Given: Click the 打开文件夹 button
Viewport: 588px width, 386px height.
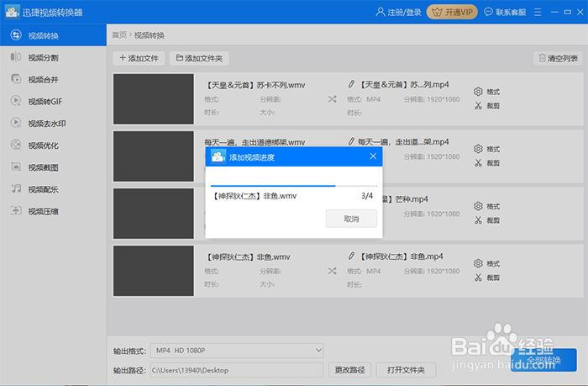Looking at the screenshot, I should 406,370.
